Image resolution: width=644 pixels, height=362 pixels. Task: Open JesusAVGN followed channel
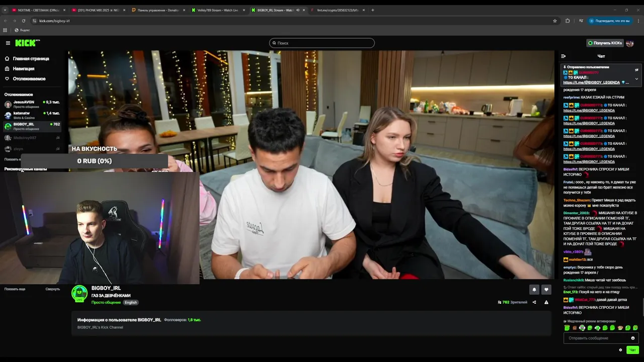point(32,104)
